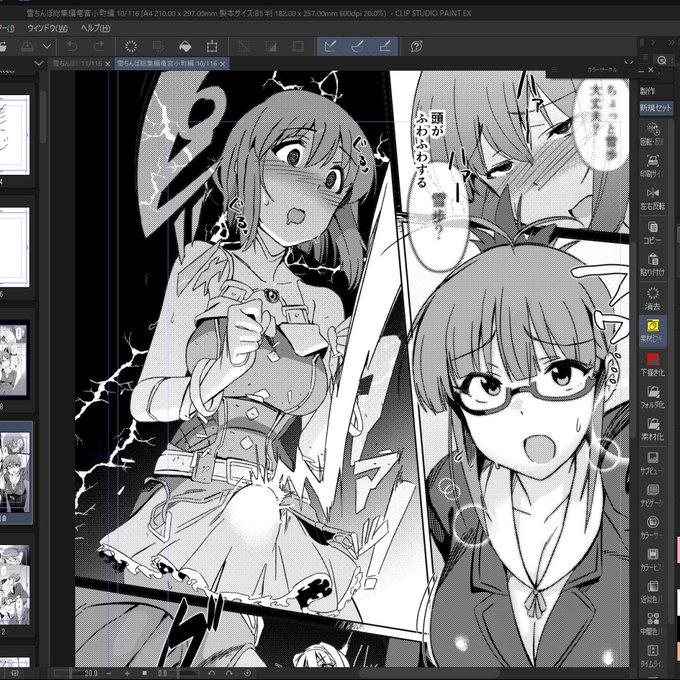Click the 回転・反転 rotate/invert quick access icon
680x680 pixels.
pos(652,134)
